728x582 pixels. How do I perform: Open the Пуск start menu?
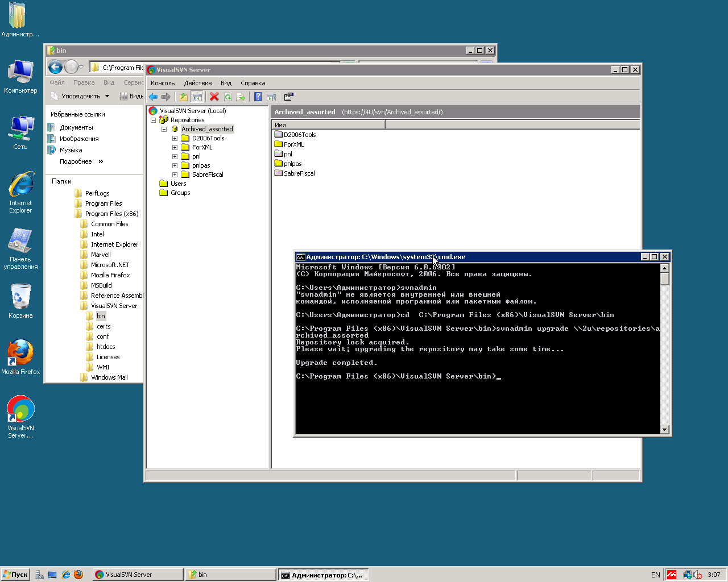tap(15, 575)
